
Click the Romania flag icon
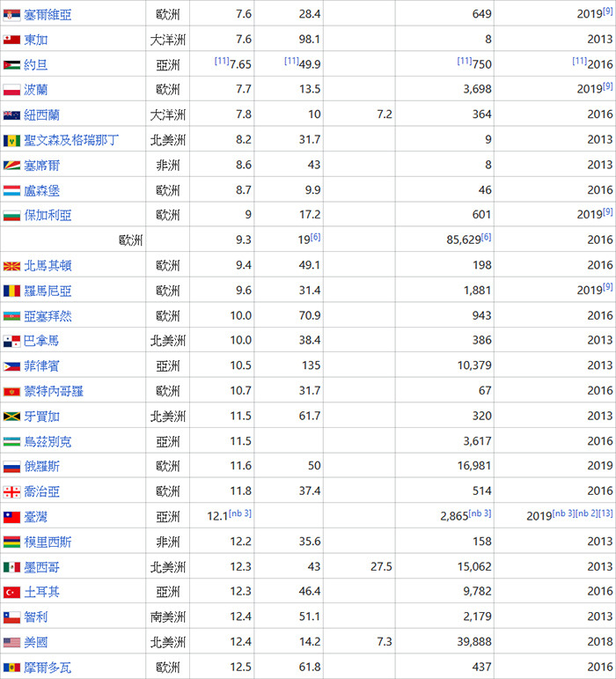[11, 291]
